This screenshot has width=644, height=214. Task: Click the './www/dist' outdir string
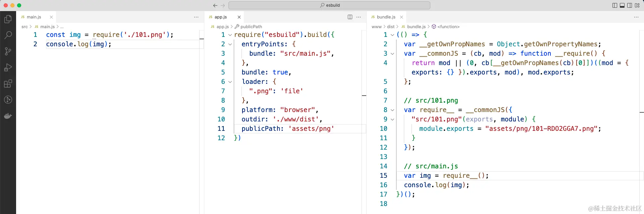tap(296, 119)
